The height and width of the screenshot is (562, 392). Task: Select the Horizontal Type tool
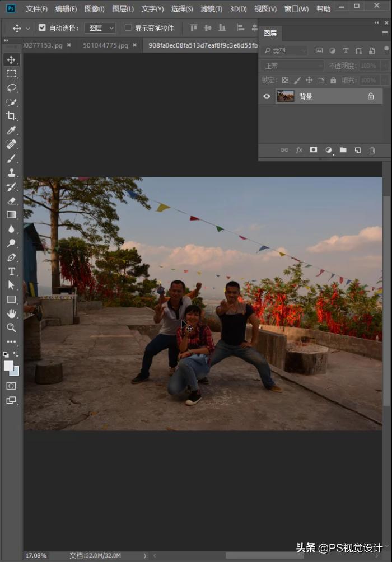(x=11, y=271)
